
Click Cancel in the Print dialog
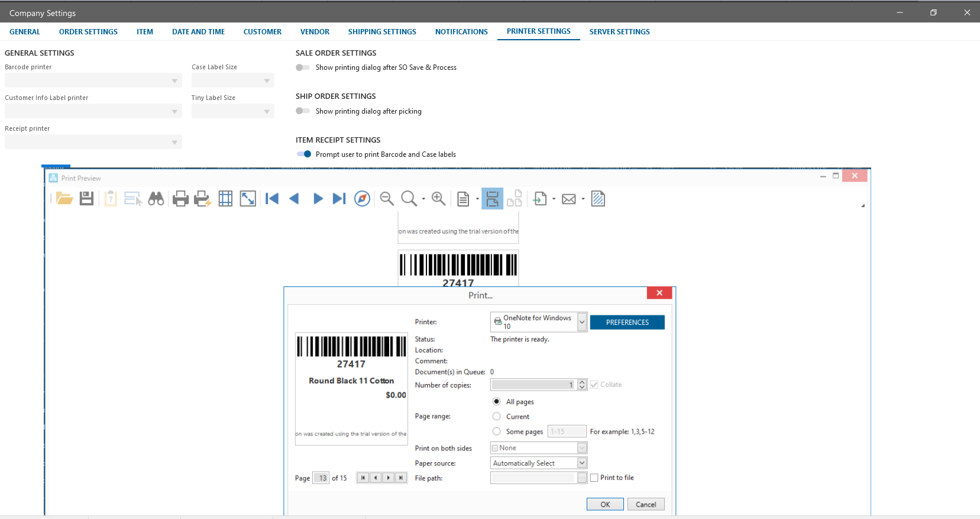coord(646,504)
